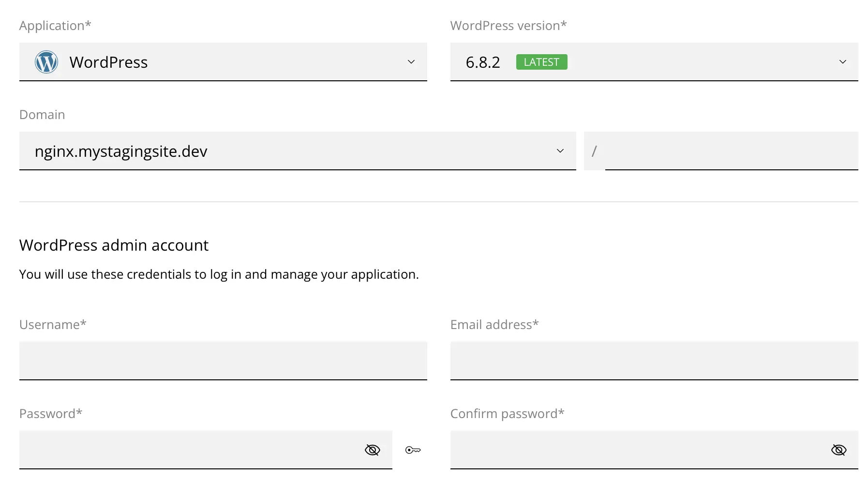Open the WordPress version dropdown arrow

(x=842, y=62)
